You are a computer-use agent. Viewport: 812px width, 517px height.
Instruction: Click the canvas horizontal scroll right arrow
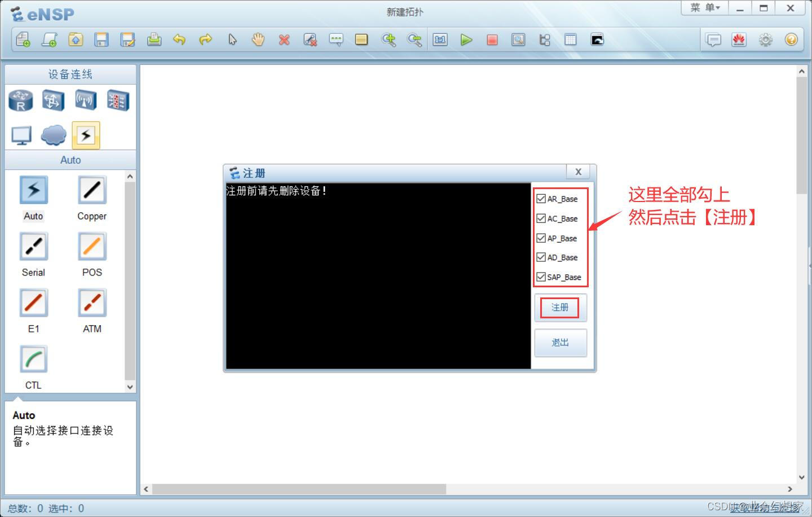[x=790, y=489]
